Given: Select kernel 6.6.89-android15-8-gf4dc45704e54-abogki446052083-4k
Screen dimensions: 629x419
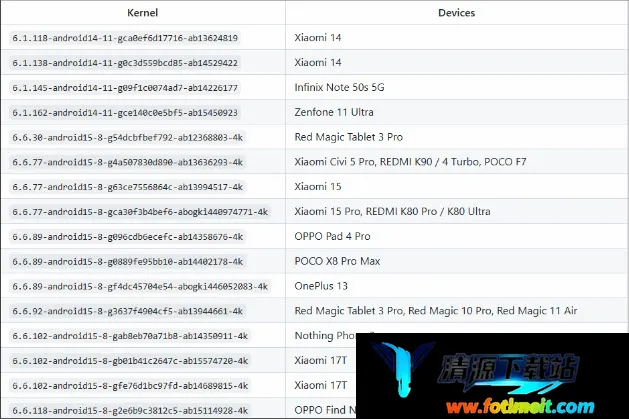Looking at the screenshot, I should [140, 287].
